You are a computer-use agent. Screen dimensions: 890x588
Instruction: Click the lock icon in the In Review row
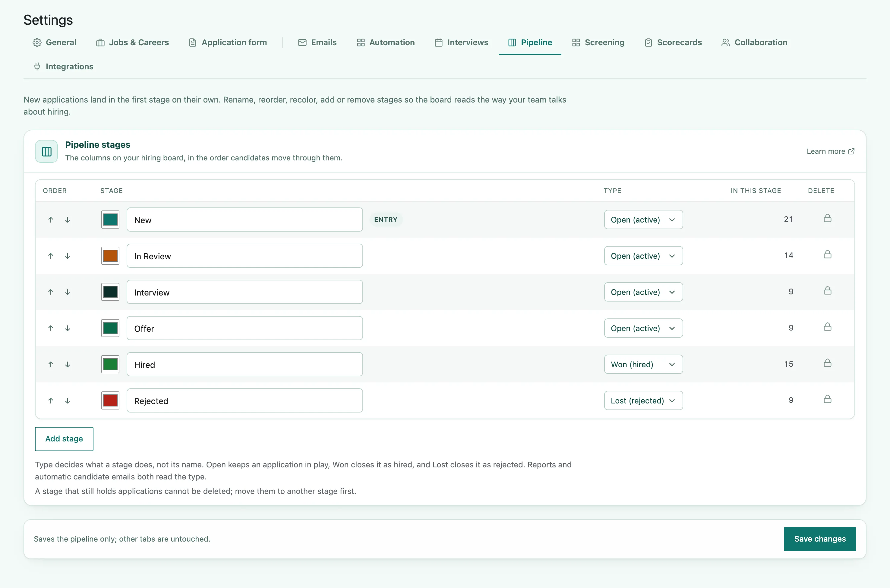[x=827, y=254]
